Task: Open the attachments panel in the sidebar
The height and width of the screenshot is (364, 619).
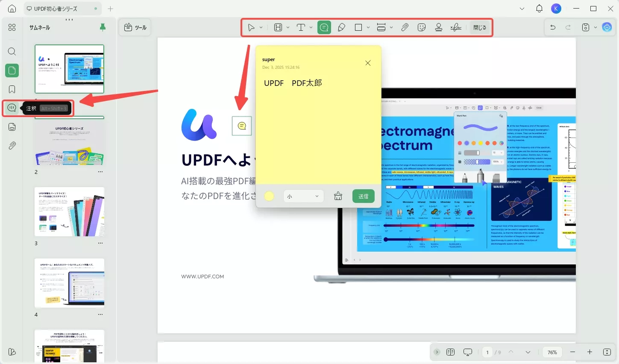Action: (12, 146)
